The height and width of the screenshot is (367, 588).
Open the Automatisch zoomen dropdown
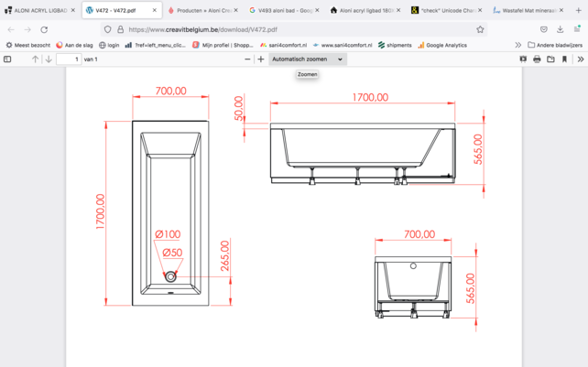pos(308,59)
